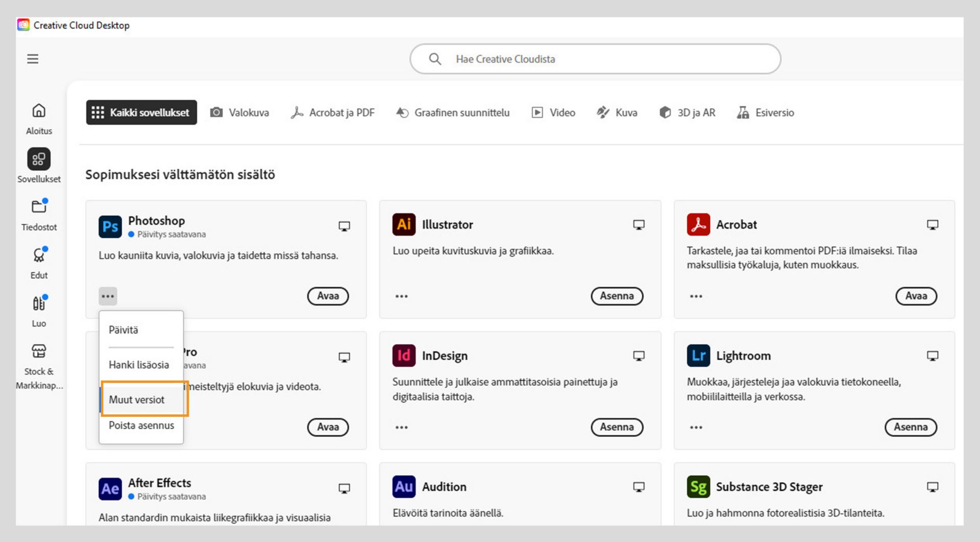This screenshot has height=542, width=980.
Task: Open Tiedostot files in sidebar
Action: [39, 214]
